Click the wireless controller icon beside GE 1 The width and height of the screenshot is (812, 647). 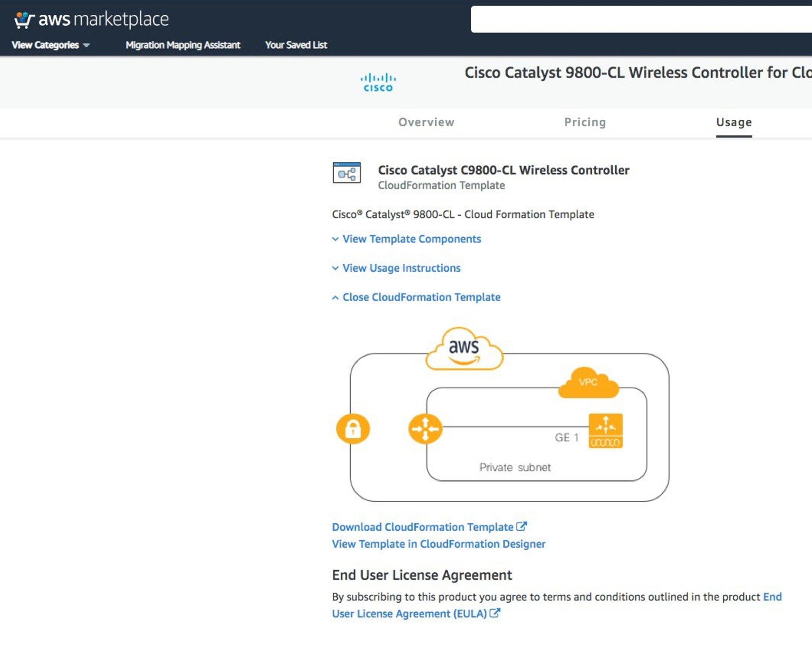tap(606, 431)
